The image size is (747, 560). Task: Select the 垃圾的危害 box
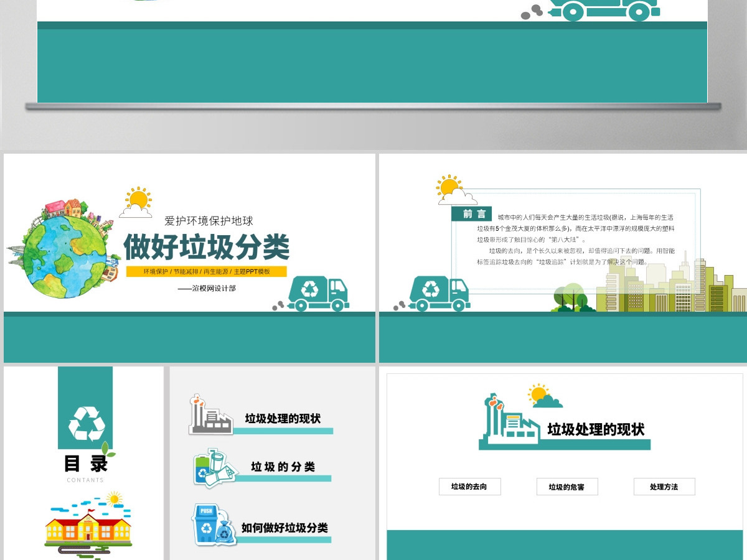click(x=567, y=487)
